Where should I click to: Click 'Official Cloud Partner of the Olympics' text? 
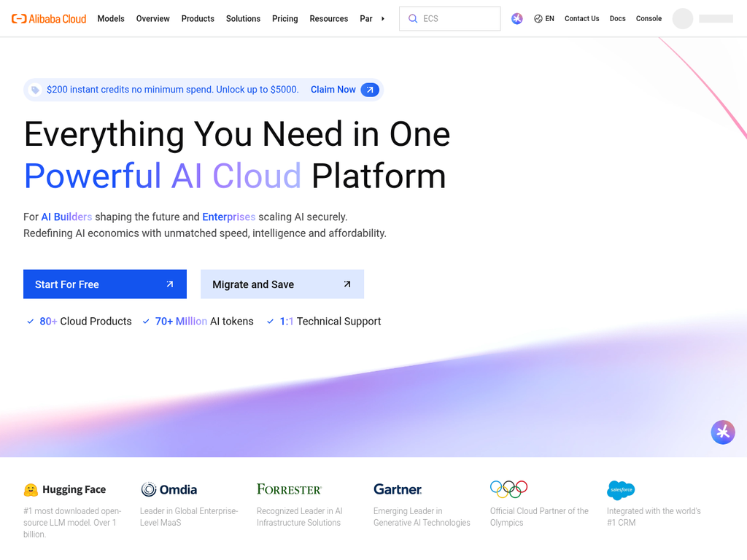[x=539, y=517]
